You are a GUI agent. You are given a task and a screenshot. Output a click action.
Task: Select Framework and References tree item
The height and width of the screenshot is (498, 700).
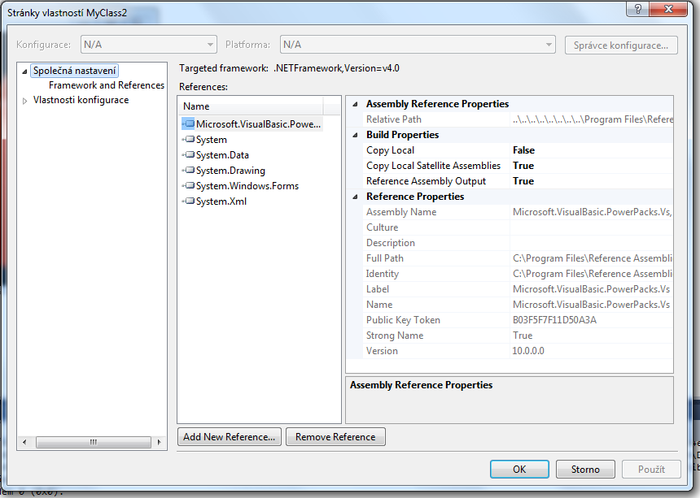click(106, 85)
